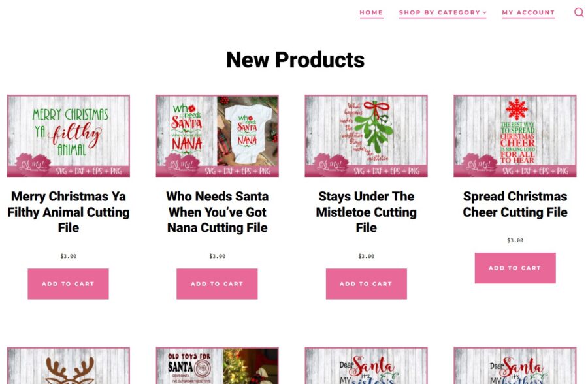Go to the Home menu item
This screenshot has width=588, height=384.
(x=371, y=13)
